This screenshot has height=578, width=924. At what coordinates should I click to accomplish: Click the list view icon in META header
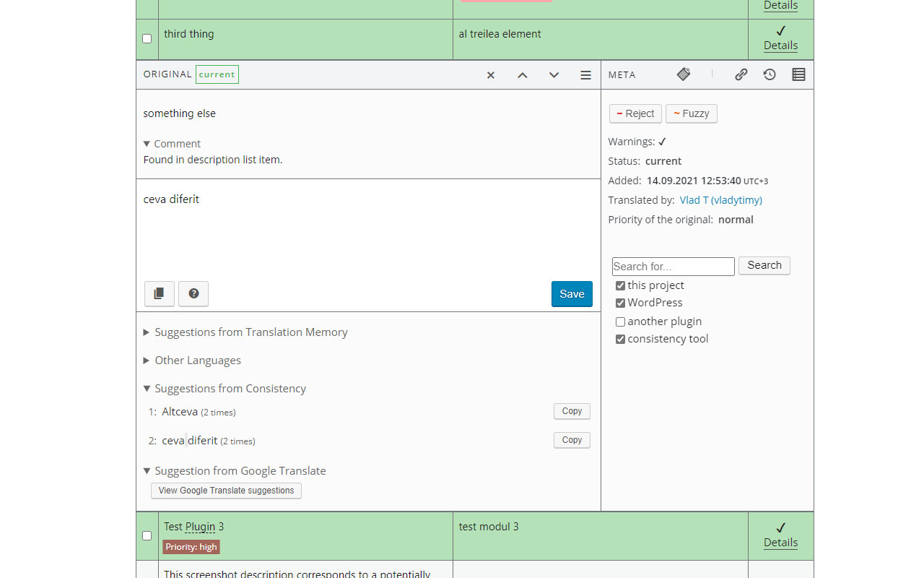pyautogui.click(x=798, y=74)
